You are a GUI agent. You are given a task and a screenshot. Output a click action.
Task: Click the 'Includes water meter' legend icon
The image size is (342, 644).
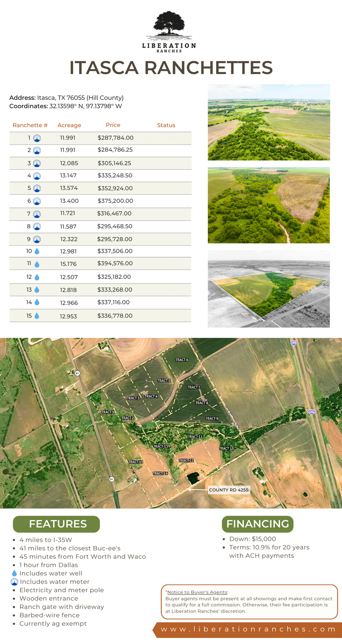pyautogui.click(x=14, y=582)
